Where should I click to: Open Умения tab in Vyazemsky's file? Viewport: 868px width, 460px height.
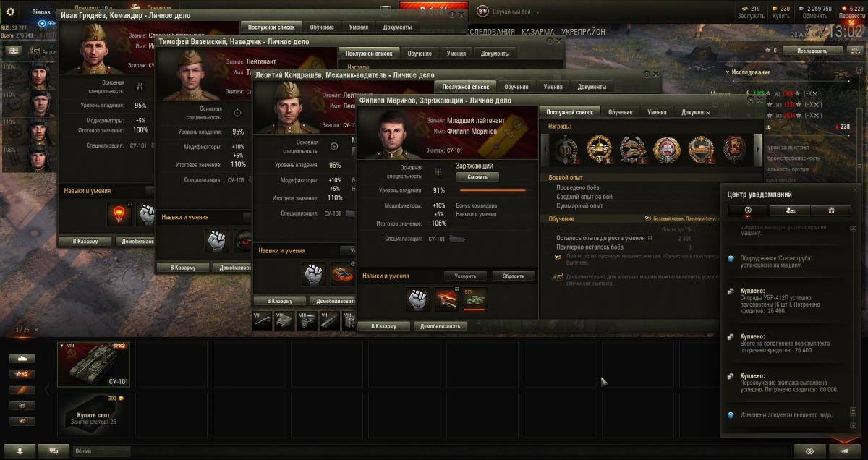click(x=456, y=54)
